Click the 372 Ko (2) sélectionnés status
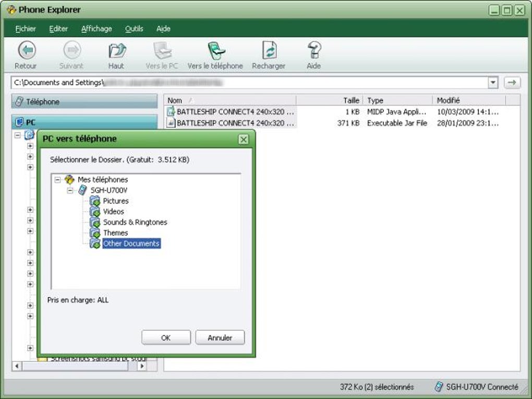Image resolution: width=532 pixels, height=399 pixels. coord(377,387)
